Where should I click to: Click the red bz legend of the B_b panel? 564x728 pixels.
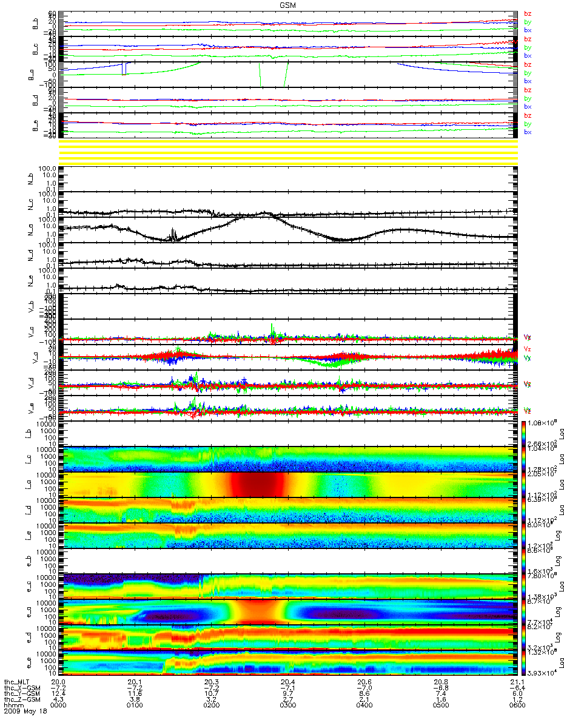coord(528,13)
